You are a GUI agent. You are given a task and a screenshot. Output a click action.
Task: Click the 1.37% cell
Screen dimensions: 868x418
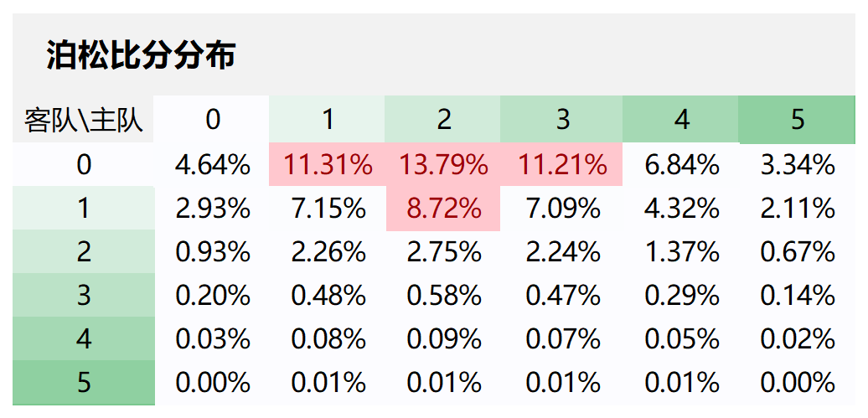point(681,252)
